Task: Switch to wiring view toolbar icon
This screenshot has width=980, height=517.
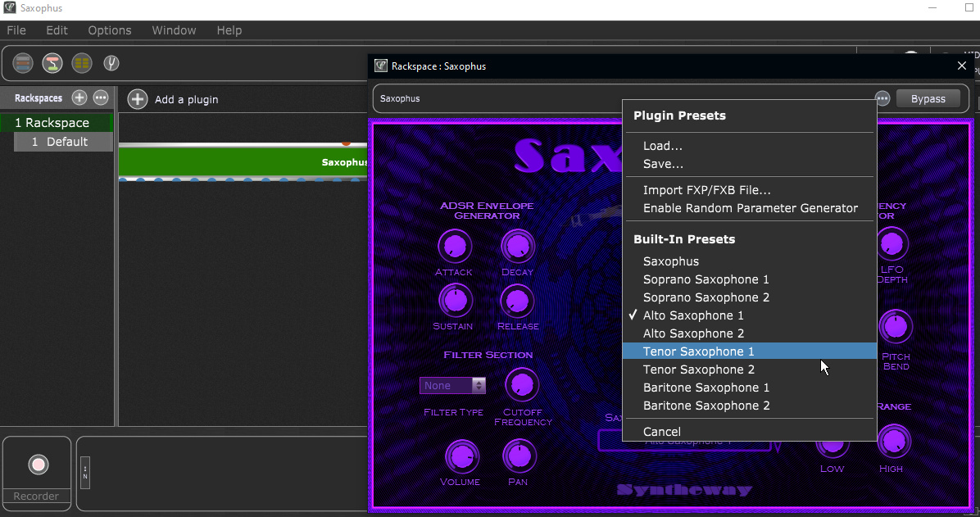Action: click(52, 63)
